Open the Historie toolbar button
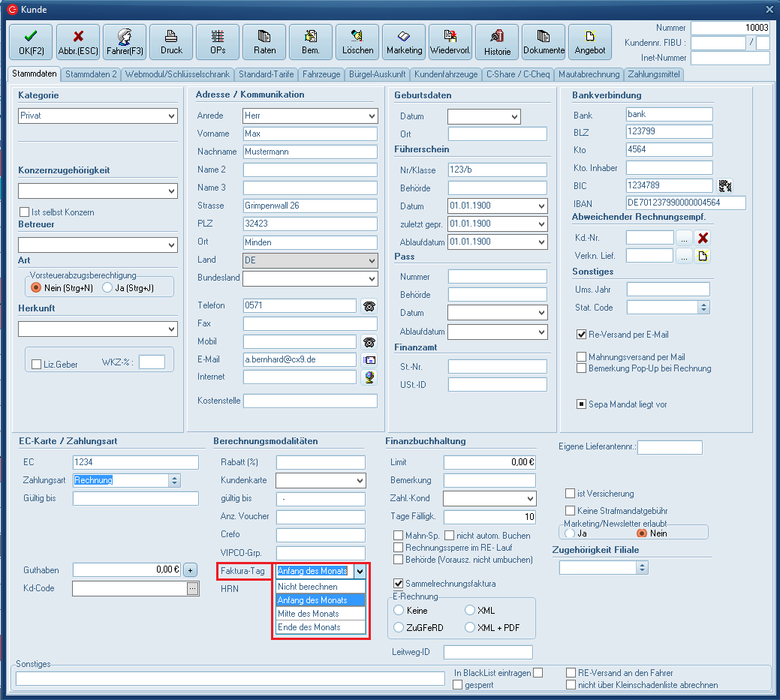This screenshot has width=780, height=700. 497,41
